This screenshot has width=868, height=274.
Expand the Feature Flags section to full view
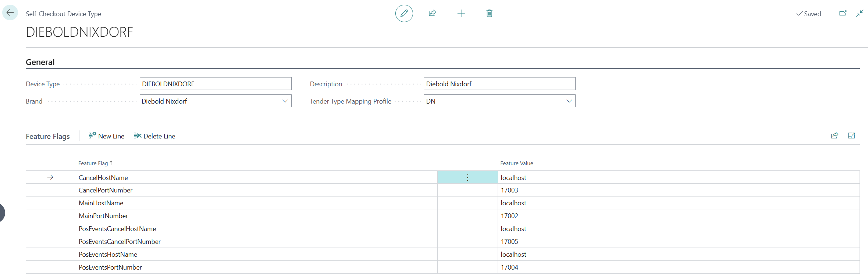point(851,136)
